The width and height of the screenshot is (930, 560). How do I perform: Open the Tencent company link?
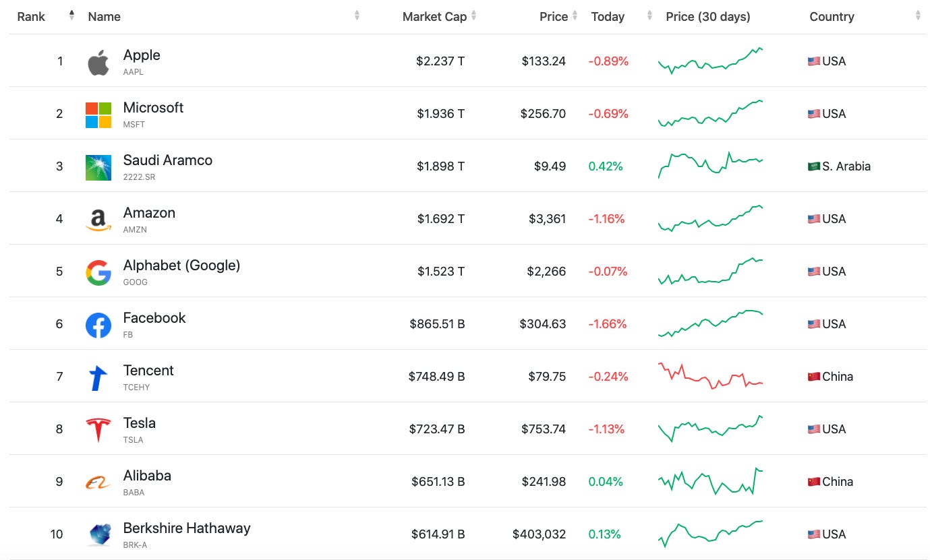click(x=148, y=371)
